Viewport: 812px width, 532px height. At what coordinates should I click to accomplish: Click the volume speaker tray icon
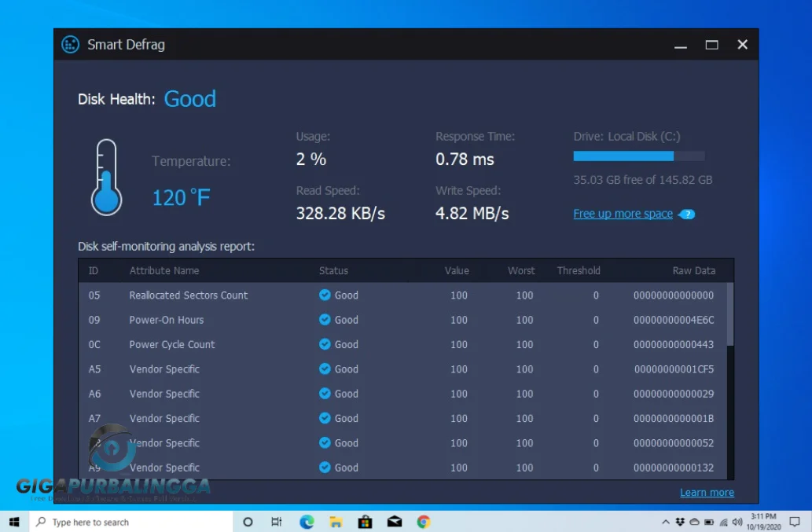(x=737, y=522)
